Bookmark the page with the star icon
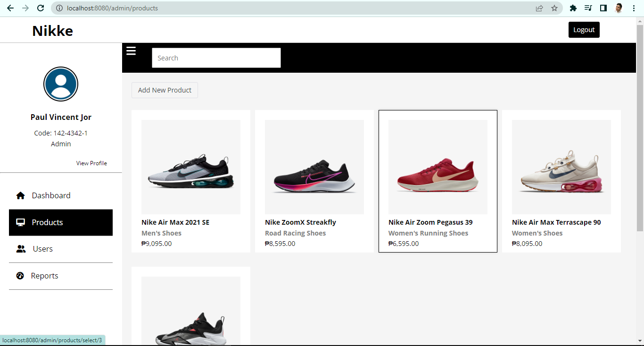 [x=555, y=8]
